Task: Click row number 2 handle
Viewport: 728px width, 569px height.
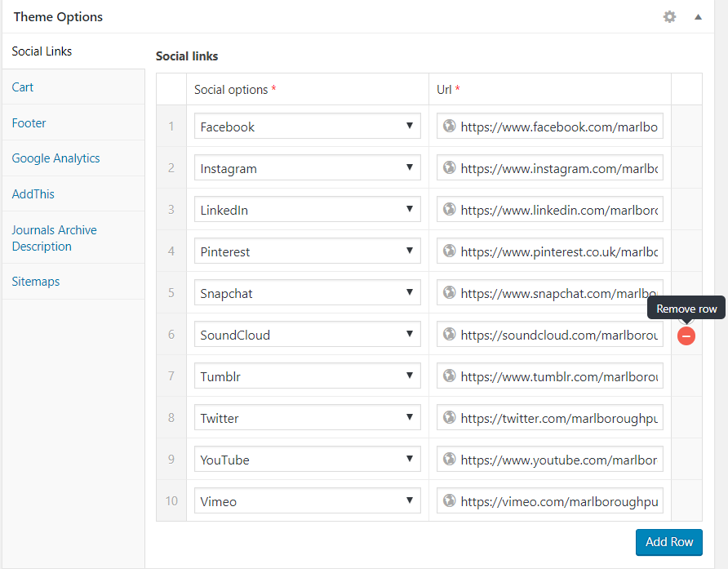Action: pyautogui.click(x=171, y=167)
